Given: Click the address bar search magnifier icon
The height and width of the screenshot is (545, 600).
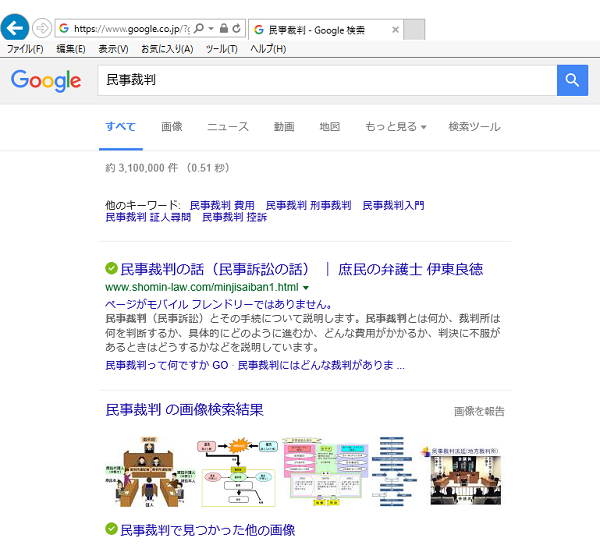Looking at the screenshot, I should (199, 28).
